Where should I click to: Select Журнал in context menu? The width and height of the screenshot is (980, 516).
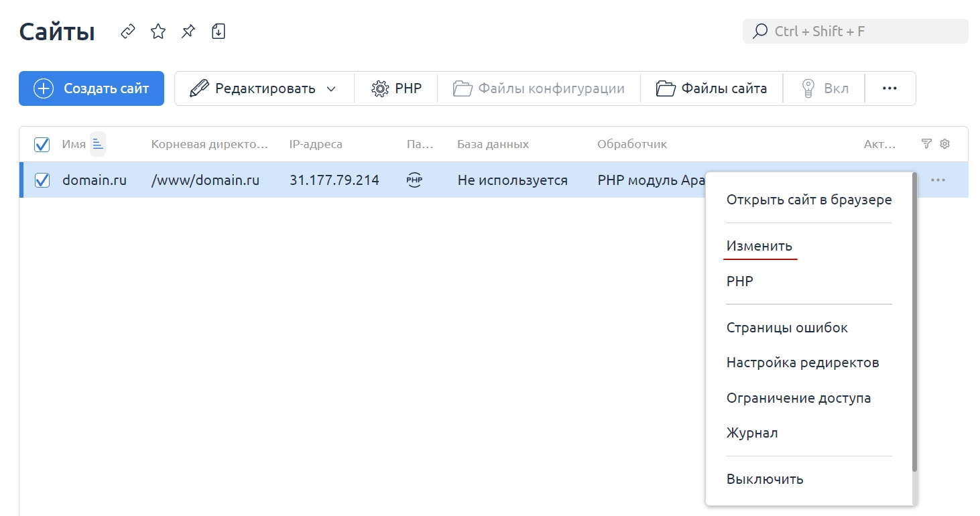[752, 433]
